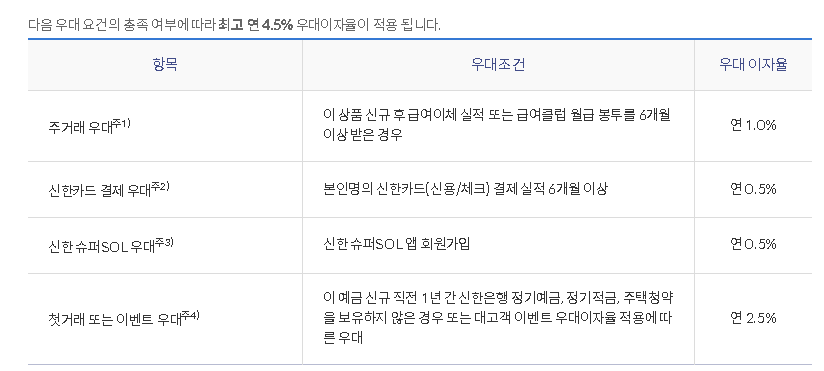The image size is (824, 371).
Task: Click footnote 주2) next to 신한카드 결제 우대
Action: click(x=160, y=187)
